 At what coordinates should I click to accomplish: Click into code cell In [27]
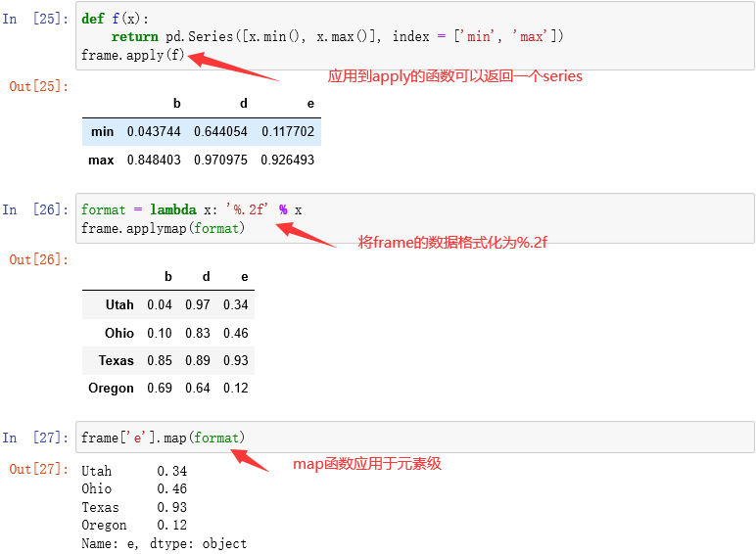coord(414,437)
